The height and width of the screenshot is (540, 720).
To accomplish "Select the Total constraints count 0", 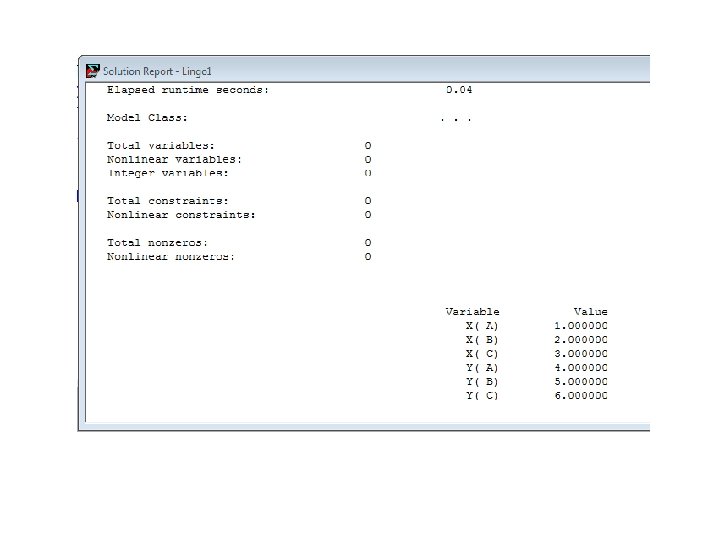I will pyautogui.click(x=368, y=201).
